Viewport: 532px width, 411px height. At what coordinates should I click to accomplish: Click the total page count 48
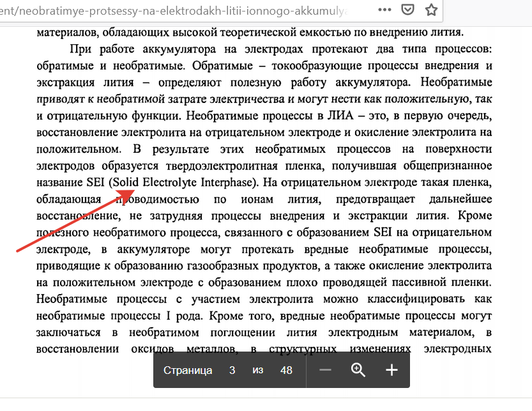(x=286, y=370)
